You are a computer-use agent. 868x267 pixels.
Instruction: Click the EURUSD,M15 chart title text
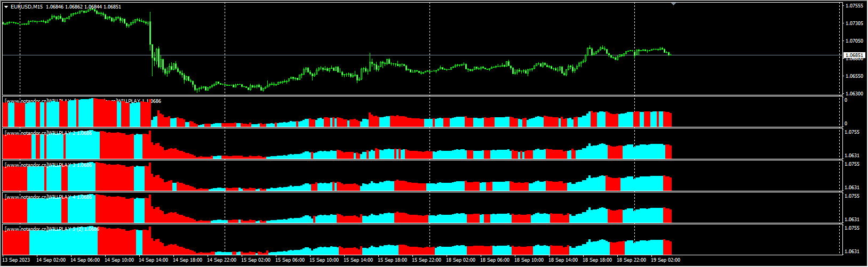tap(28, 7)
